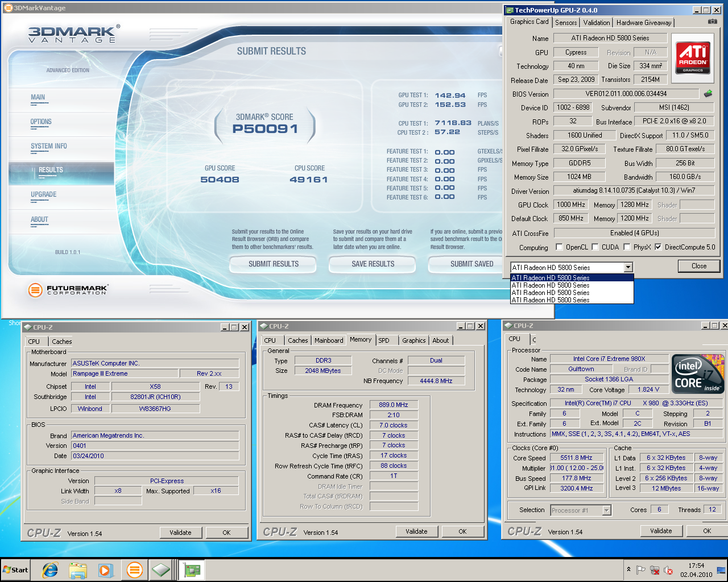Open the Mainboard tab in CPU-Z
The height and width of the screenshot is (582, 728).
(x=329, y=340)
